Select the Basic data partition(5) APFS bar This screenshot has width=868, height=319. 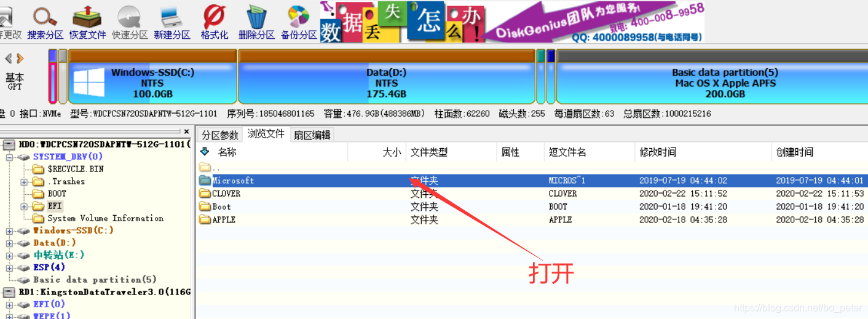pyautogui.click(x=711, y=77)
